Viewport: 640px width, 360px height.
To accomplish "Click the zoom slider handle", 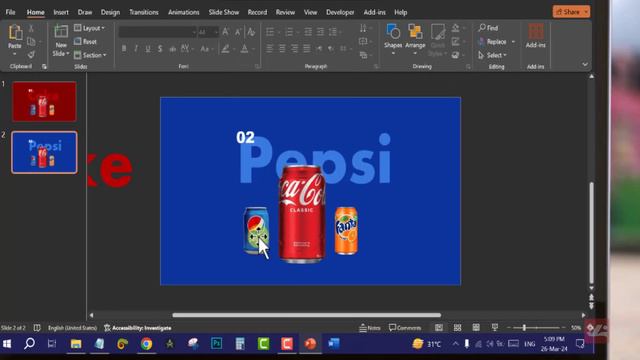I will point(524,327).
